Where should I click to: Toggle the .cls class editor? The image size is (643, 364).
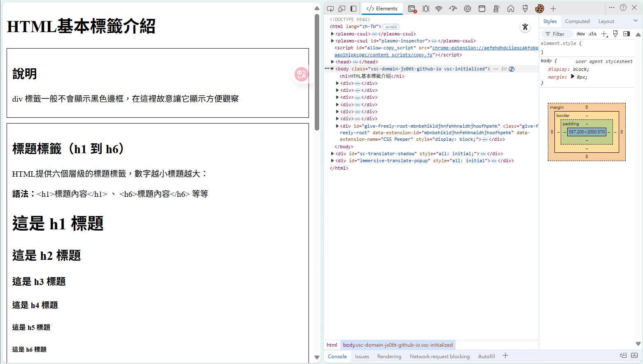pos(592,34)
